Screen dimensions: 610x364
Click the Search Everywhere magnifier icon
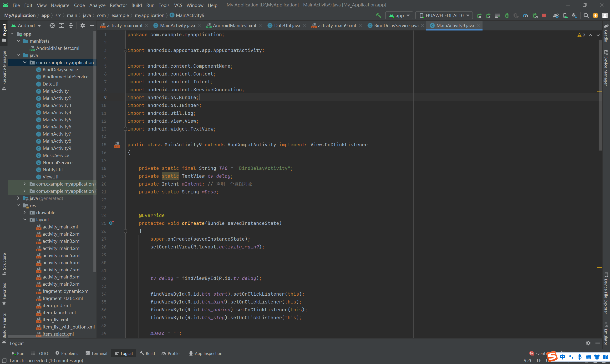(x=586, y=15)
